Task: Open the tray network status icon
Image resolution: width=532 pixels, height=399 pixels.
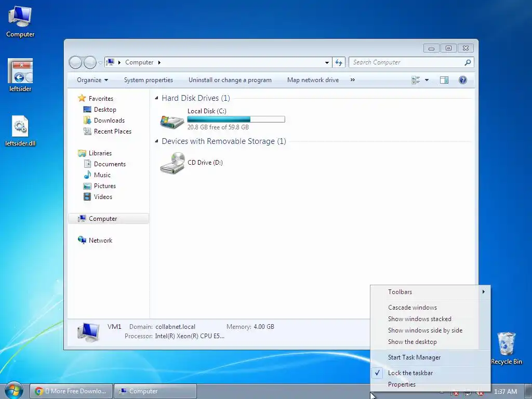Action: (x=468, y=393)
